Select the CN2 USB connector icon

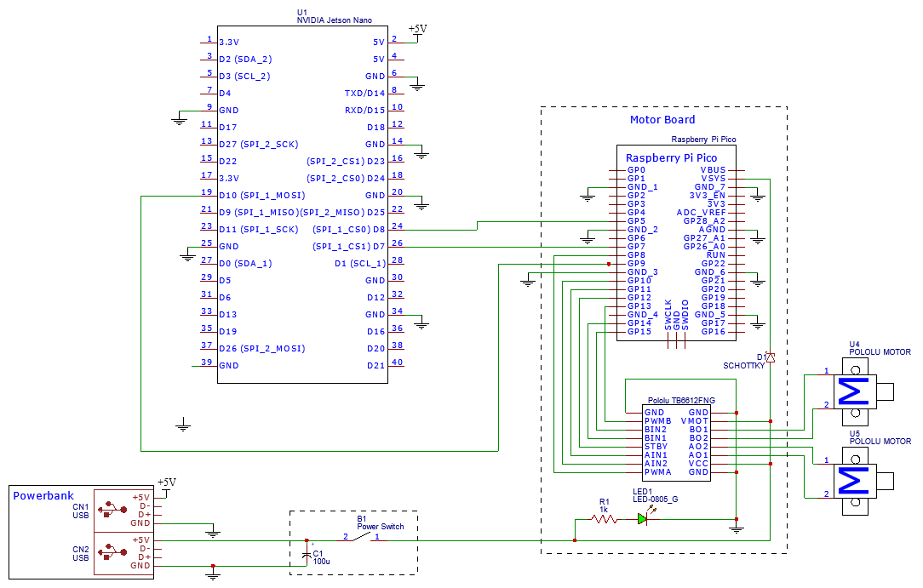pos(112,552)
